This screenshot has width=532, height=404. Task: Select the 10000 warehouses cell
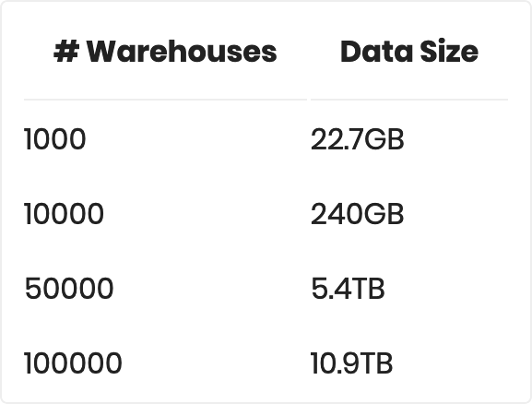pyautogui.click(x=64, y=214)
